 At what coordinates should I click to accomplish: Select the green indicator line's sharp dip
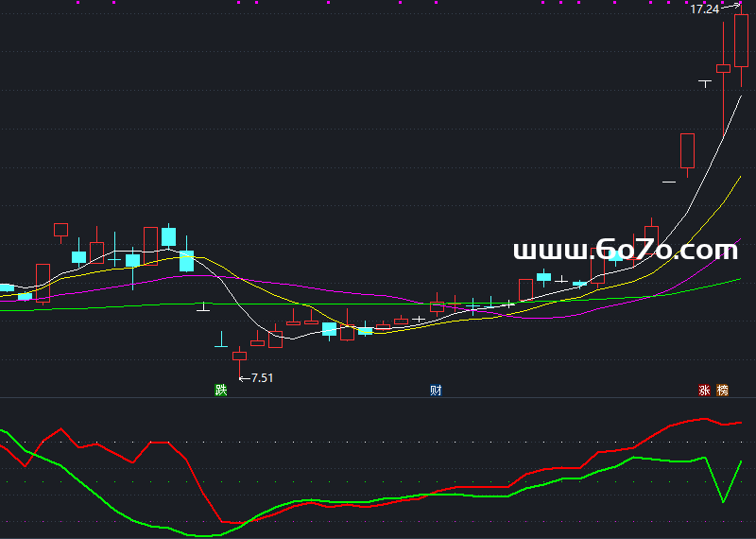click(724, 500)
